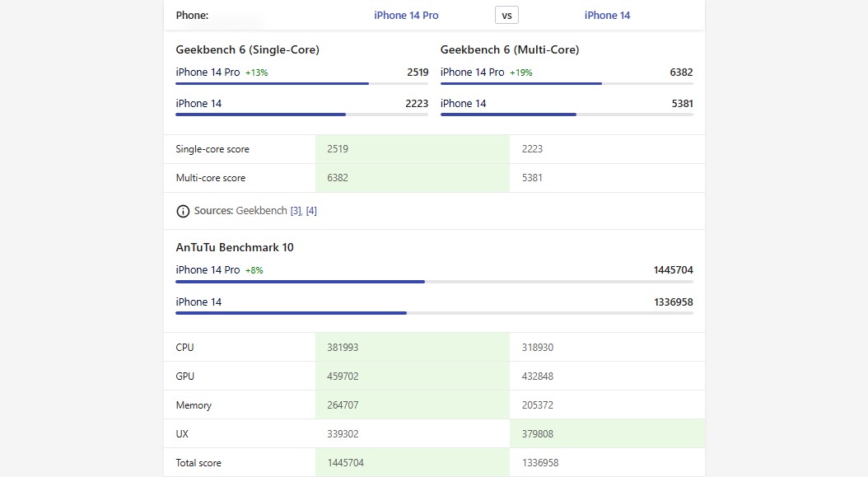The width and height of the screenshot is (868, 477).
Task: Click the multi-core iPhone 14 score bar
Action: click(x=567, y=115)
